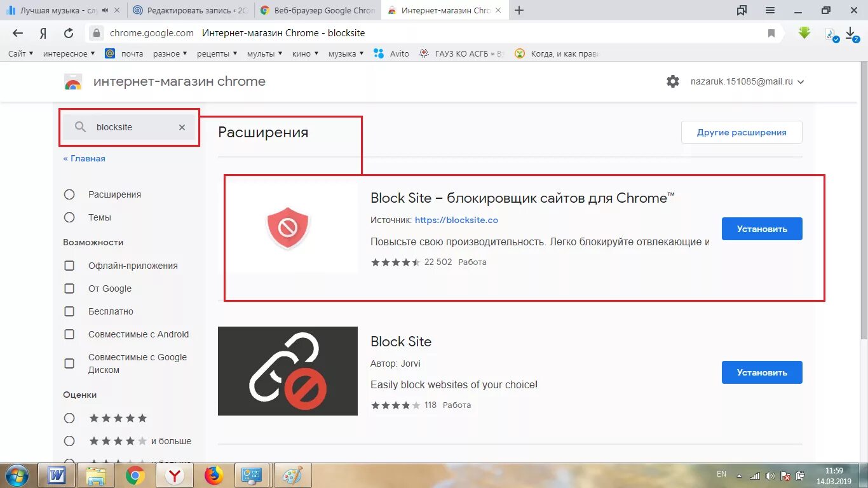
Task: Select the Темы radio button
Action: click(x=69, y=217)
